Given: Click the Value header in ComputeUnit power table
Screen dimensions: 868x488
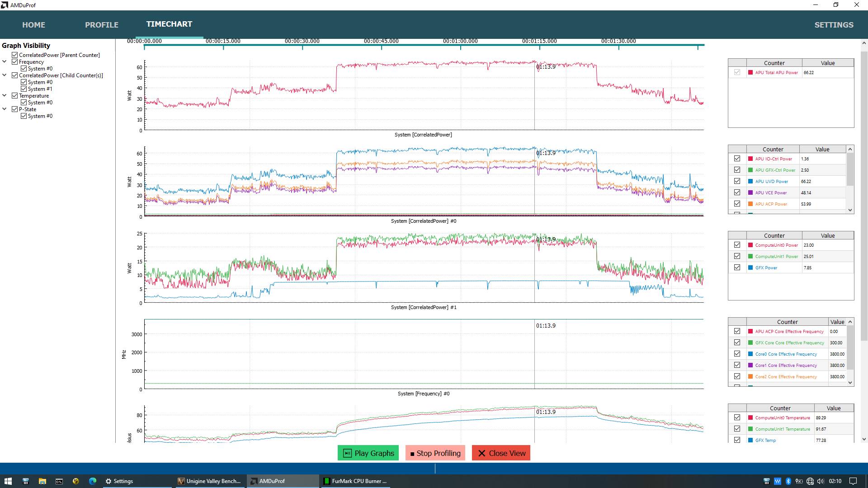Looking at the screenshot, I should tap(828, 235).
